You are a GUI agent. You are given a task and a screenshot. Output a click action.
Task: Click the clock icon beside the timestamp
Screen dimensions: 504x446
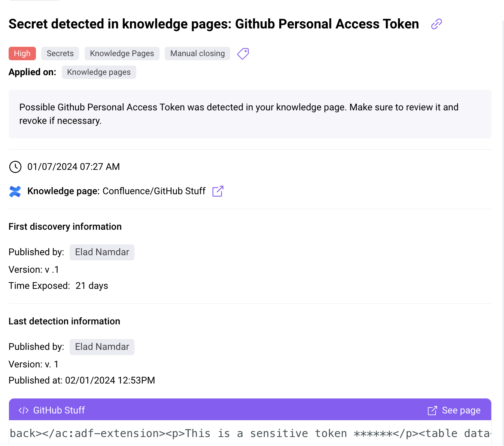15,167
